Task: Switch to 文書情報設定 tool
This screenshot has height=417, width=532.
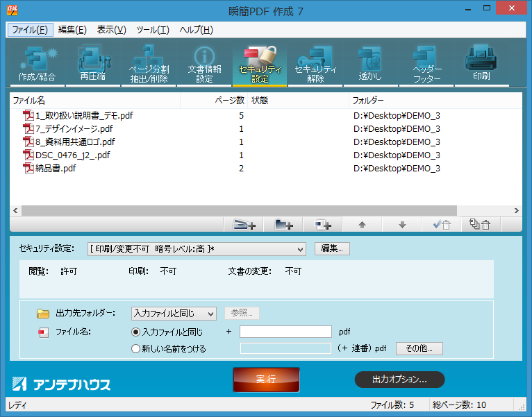Action: pyautogui.click(x=204, y=65)
